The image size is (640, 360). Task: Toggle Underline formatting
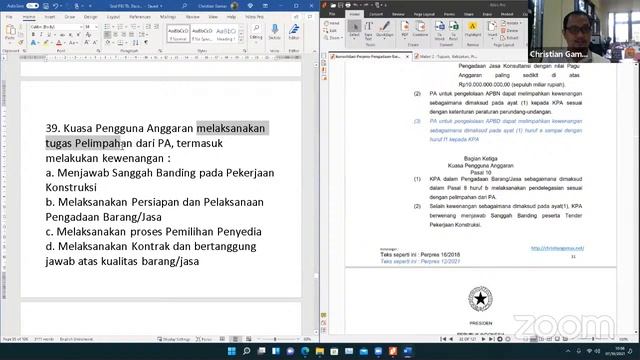pyautogui.click(x=49, y=35)
